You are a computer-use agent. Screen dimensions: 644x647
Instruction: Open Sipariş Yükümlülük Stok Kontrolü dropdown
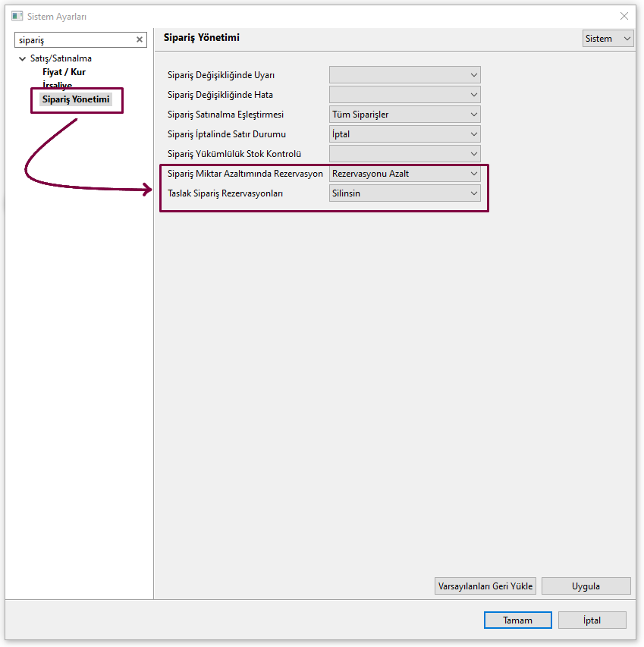pos(404,154)
